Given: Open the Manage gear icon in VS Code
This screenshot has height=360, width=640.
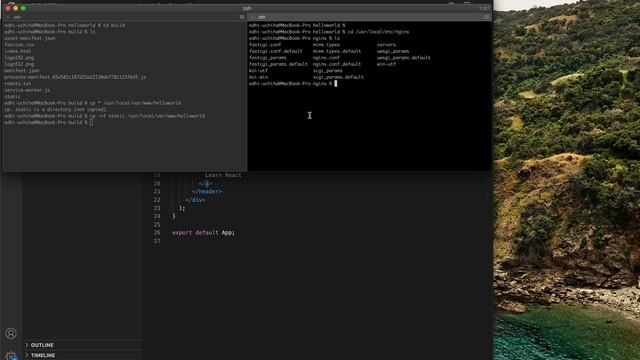Looking at the screenshot, I should [11, 356].
